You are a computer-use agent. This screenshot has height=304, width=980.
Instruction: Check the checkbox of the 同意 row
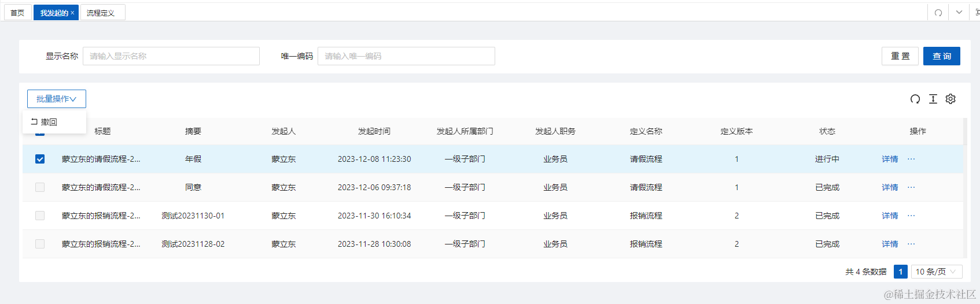pos(40,187)
